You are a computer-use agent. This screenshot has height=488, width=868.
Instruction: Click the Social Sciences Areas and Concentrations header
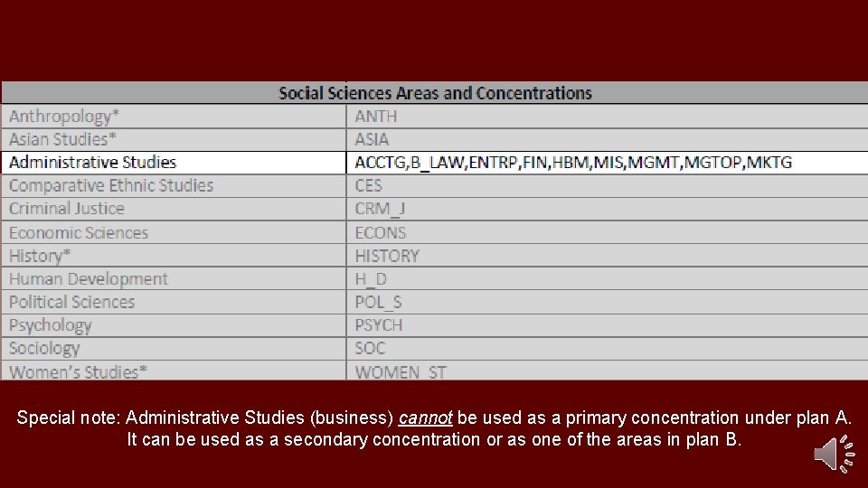click(435, 93)
